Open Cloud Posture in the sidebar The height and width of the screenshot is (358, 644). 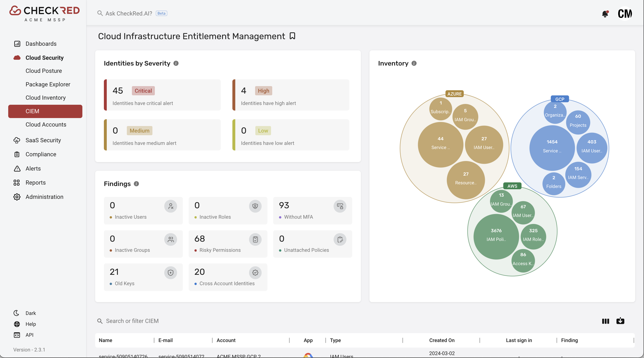click(43, 71)
